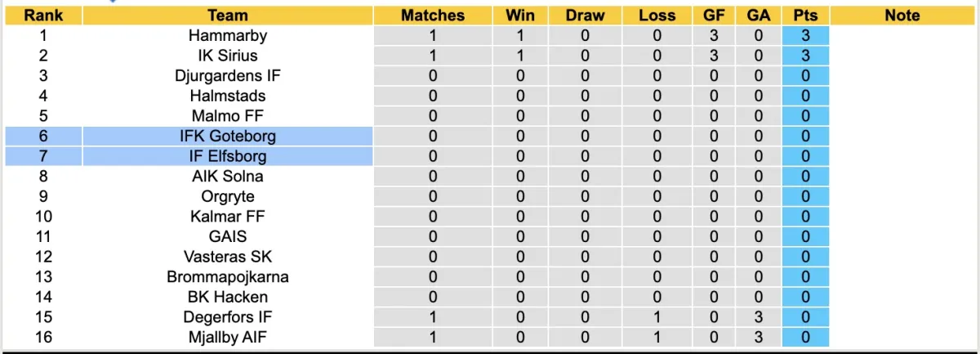
Task: Select the highlighted IF Elfsborg team name
Action: coord(228,156)
